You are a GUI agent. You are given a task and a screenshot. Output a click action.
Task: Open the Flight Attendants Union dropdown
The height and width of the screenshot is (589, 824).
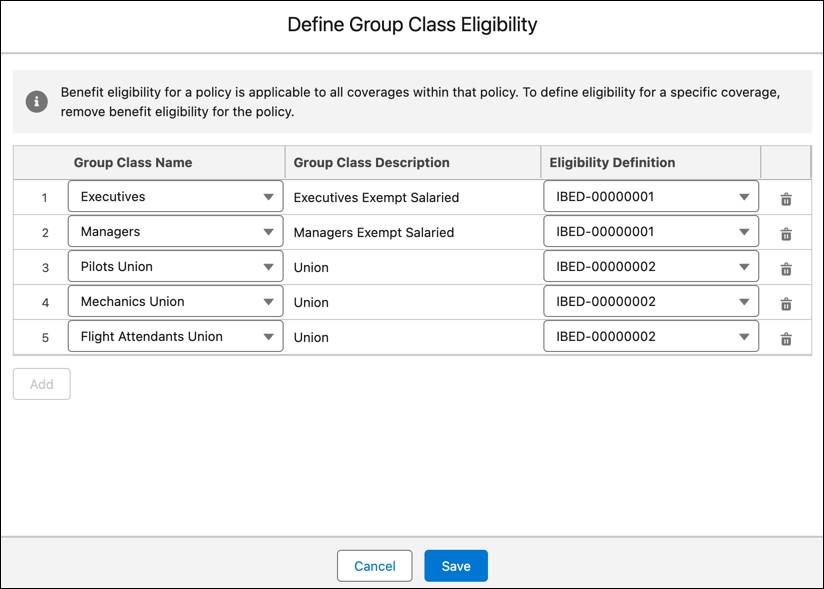[x=176, y=336]
